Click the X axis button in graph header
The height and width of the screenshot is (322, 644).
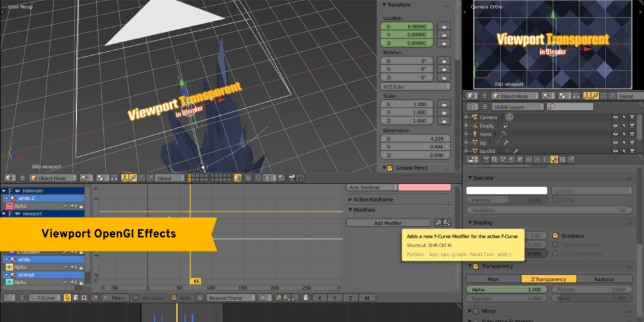tap(320, 298)
